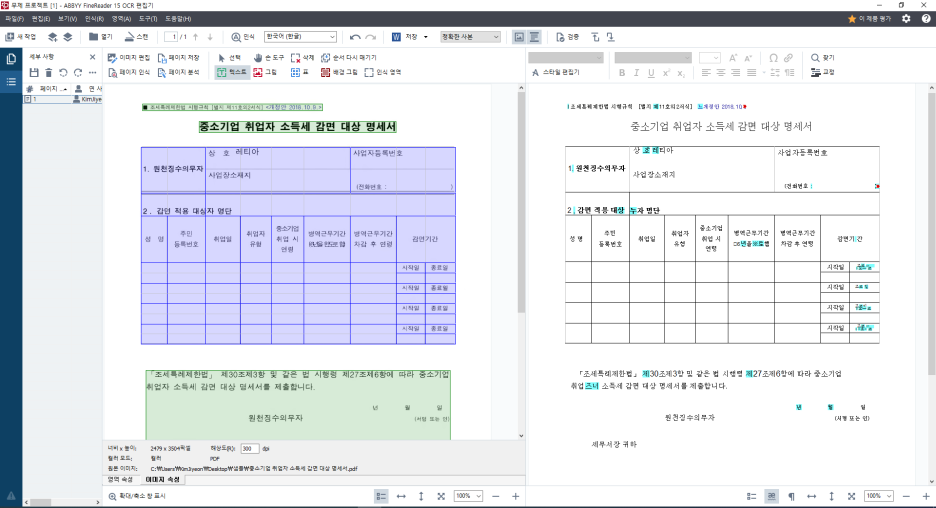Click the 페이지 인식 recognize page icon
936x508 pixels.
(129, 72)
